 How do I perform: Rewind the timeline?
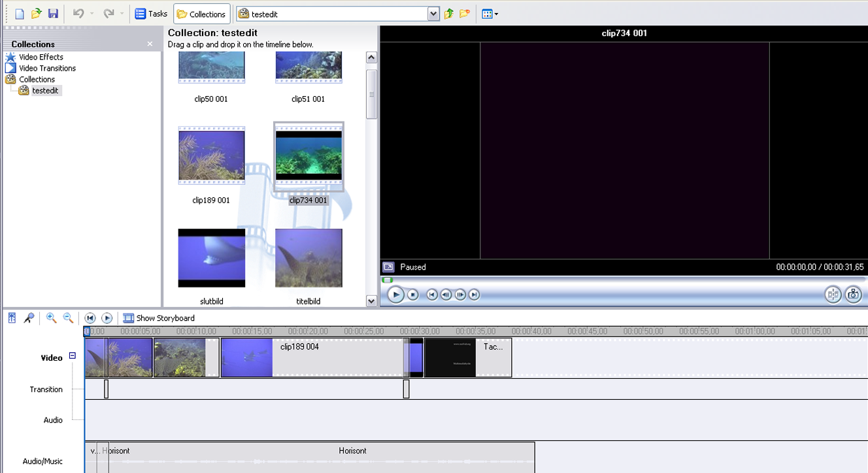(90, 318)
